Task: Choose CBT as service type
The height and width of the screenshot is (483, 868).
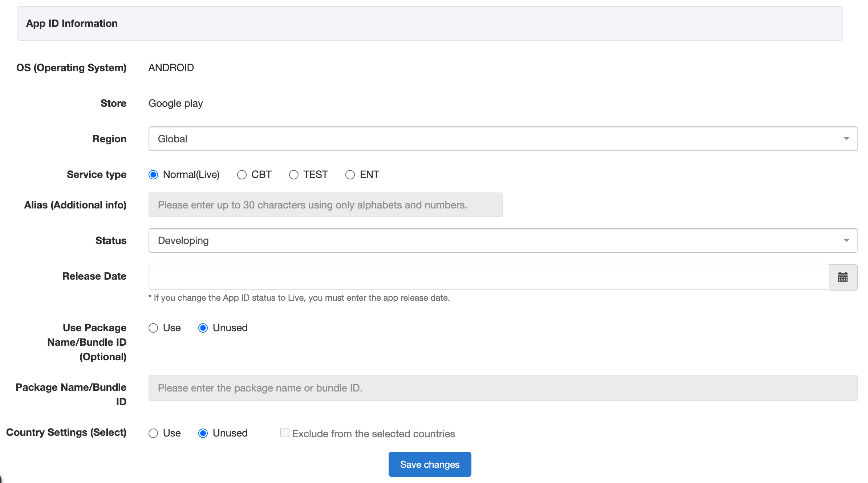Action: 242,175
